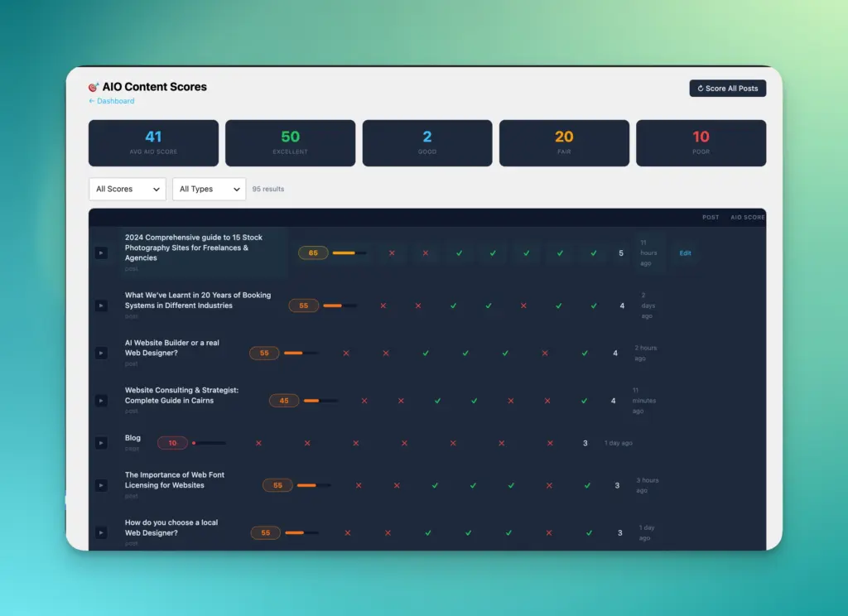Click the 65 score badge
The width and height of the screenshot is (848, 616).
point(313,253)
